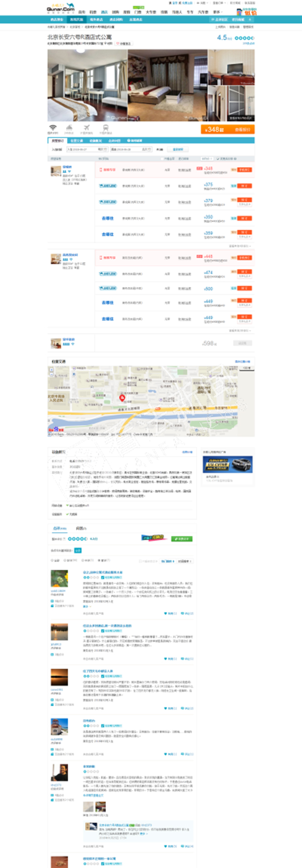The width and height of the screenshot is (302, 868).
Task: Zoom in the map with plus button
Action: 51,370
